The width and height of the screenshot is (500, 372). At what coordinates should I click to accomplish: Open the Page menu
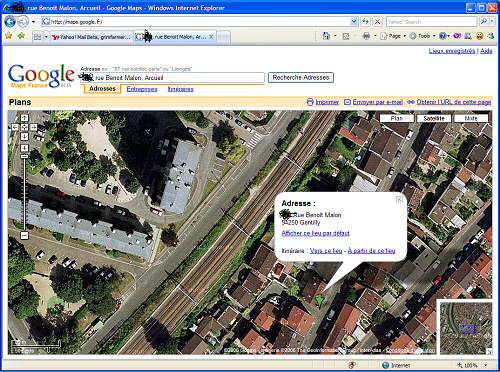(x=393, y=36)
